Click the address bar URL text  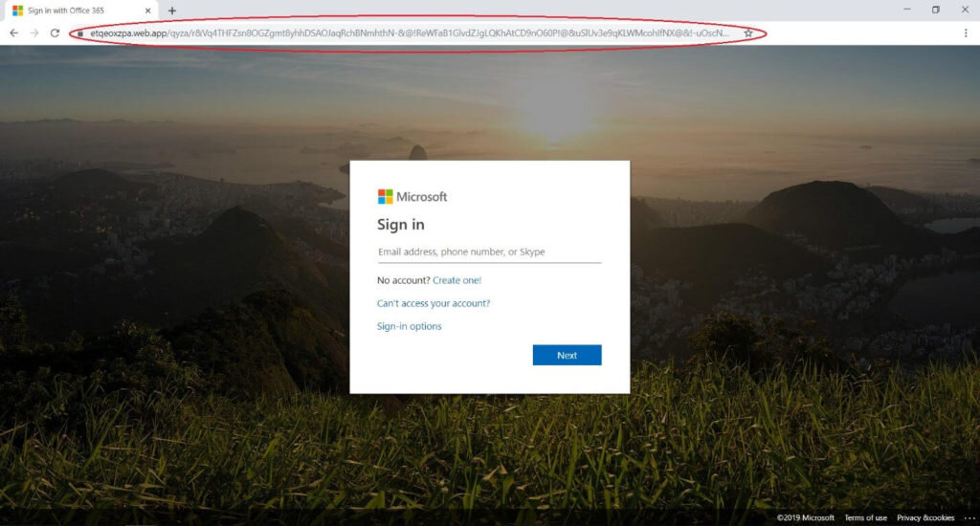click(x=410, y=33)
